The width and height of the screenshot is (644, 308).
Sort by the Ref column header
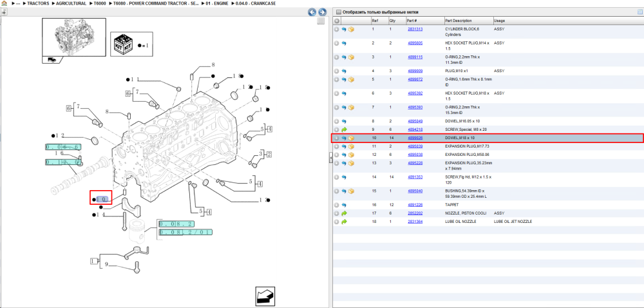pos(375,21)
